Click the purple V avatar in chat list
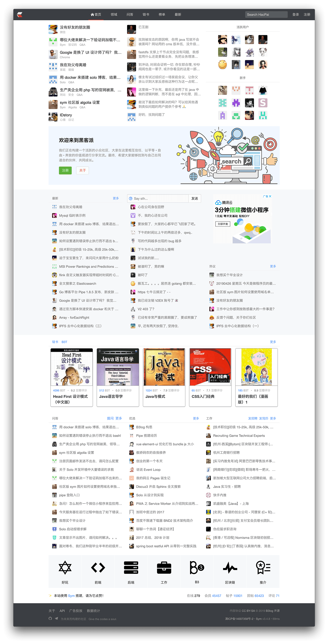Viewport: 328px width, 644px height. [x=133, y=216]
